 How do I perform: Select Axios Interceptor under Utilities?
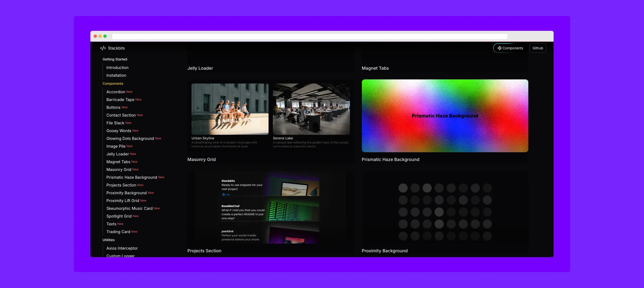click(x=122, y=248)
